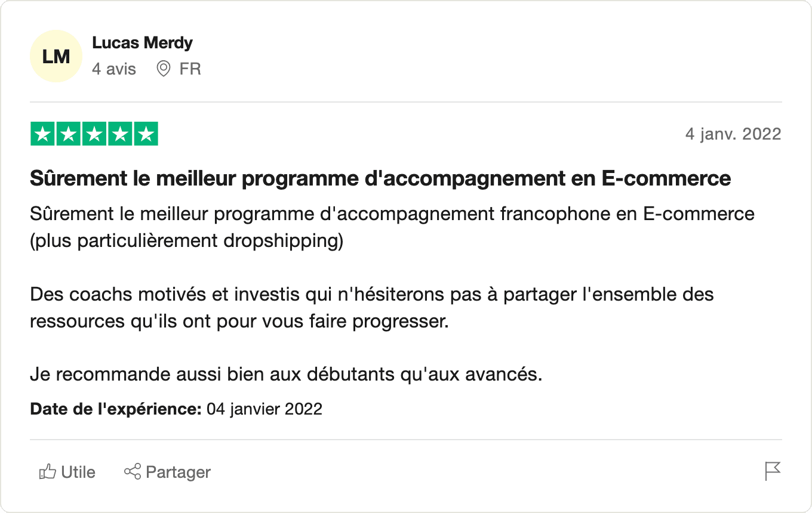Click the "Date de l'expérience" label
The width and height of the screenshot is (812, 513).
[115, 409]
